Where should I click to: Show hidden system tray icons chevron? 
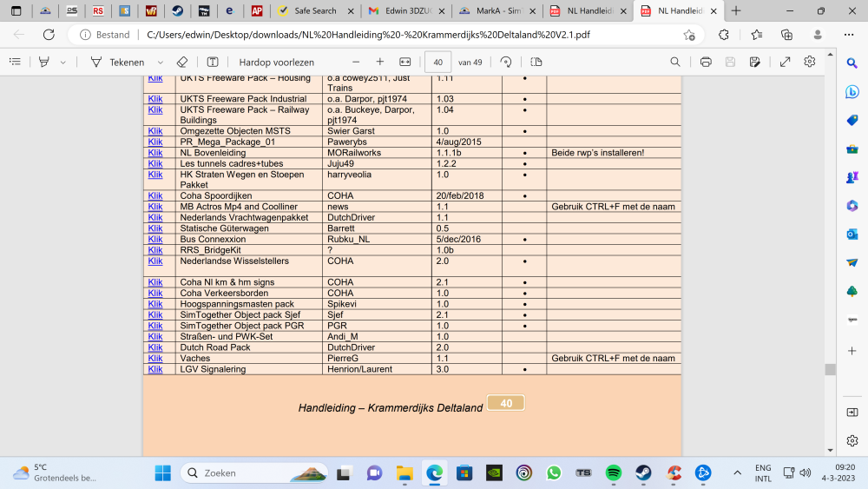coord(737,472)
